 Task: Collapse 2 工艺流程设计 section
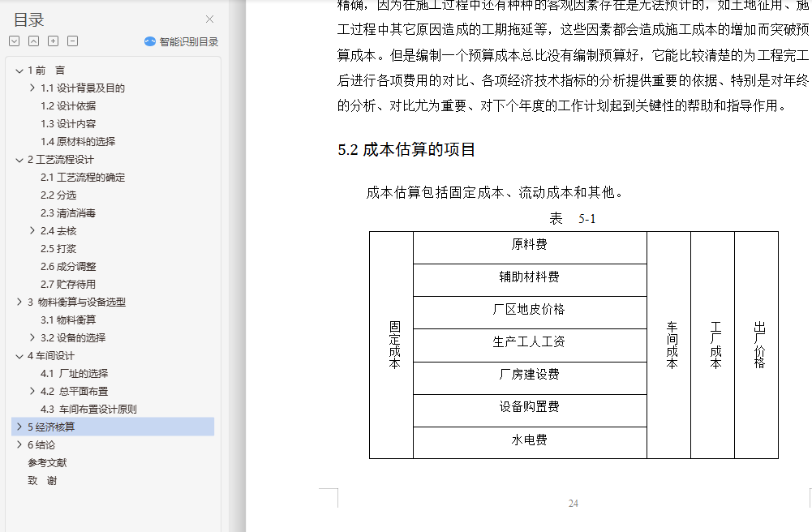point(19,160)
